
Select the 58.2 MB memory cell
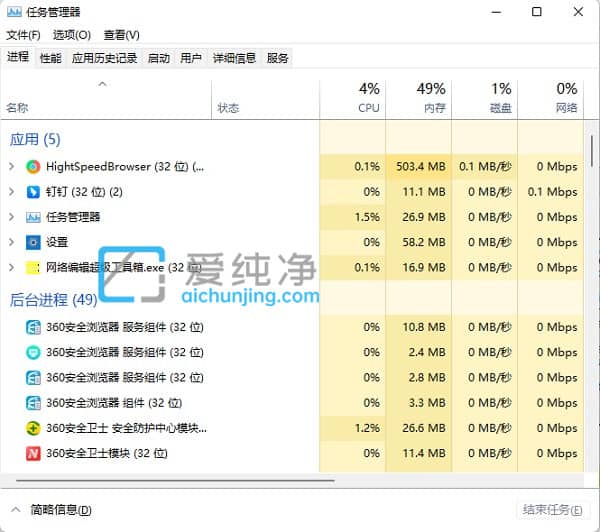coord(419,242)
